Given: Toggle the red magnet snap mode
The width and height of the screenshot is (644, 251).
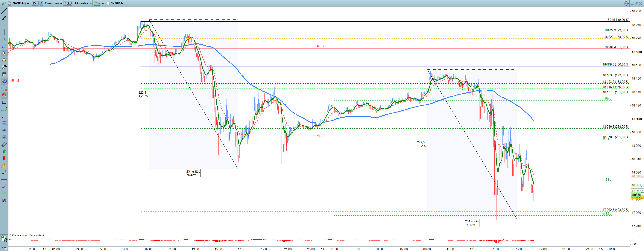Looking at the screenshot, I should pyautogui.click(x=4, y=95).
